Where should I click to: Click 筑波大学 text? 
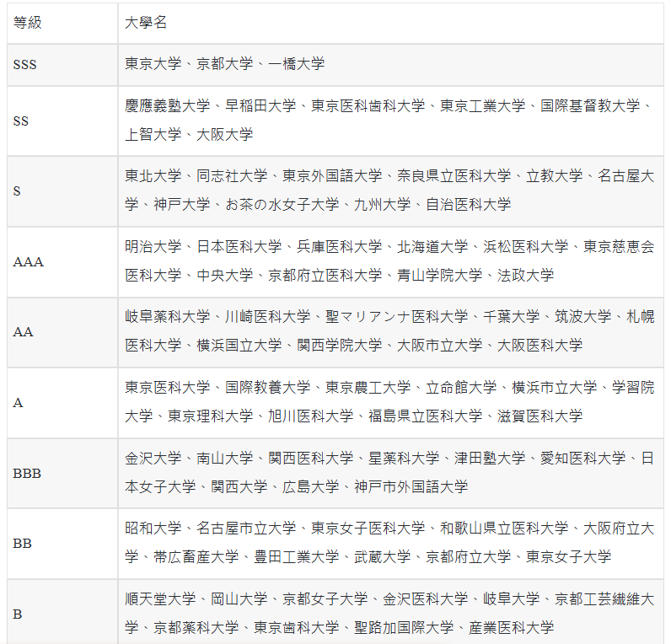click(582, 317)
